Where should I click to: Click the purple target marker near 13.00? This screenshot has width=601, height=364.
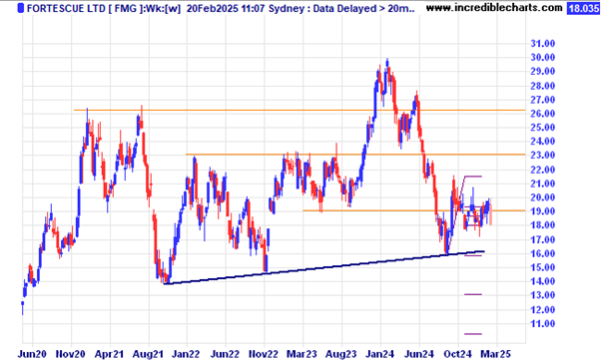pos(473,294)
